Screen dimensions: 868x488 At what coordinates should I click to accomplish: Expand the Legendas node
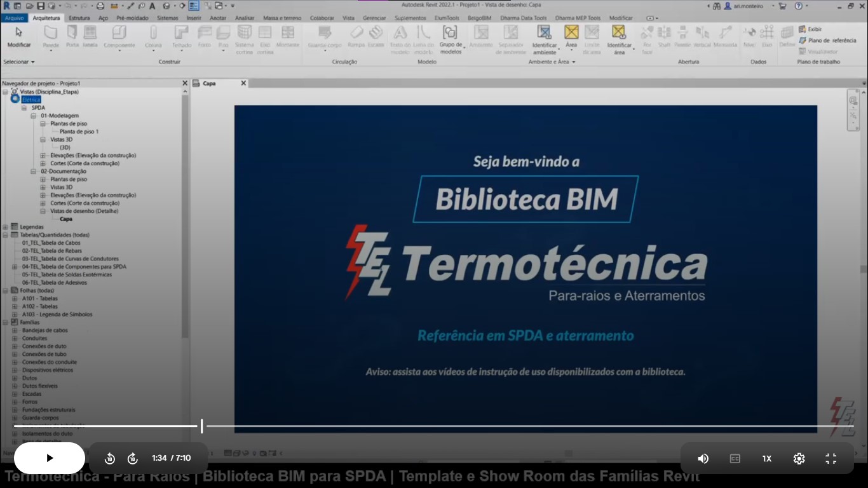(5, 227)
